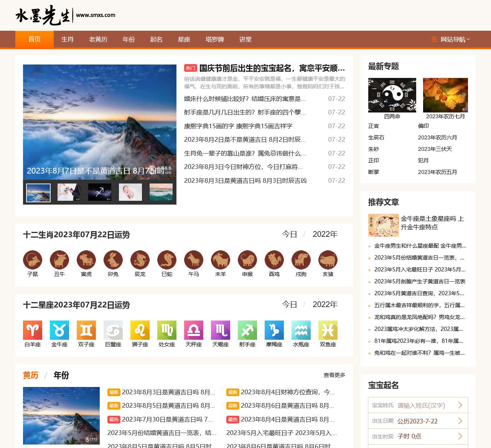View the 申猴 monkey zodiac icon

click(x=247, y=260)
